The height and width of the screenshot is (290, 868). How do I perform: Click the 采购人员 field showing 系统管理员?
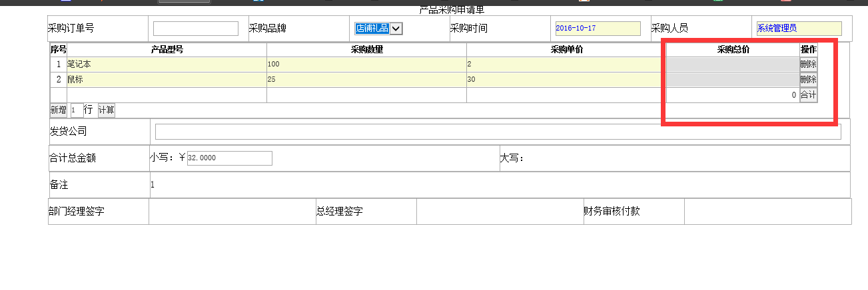pos(798,29)
